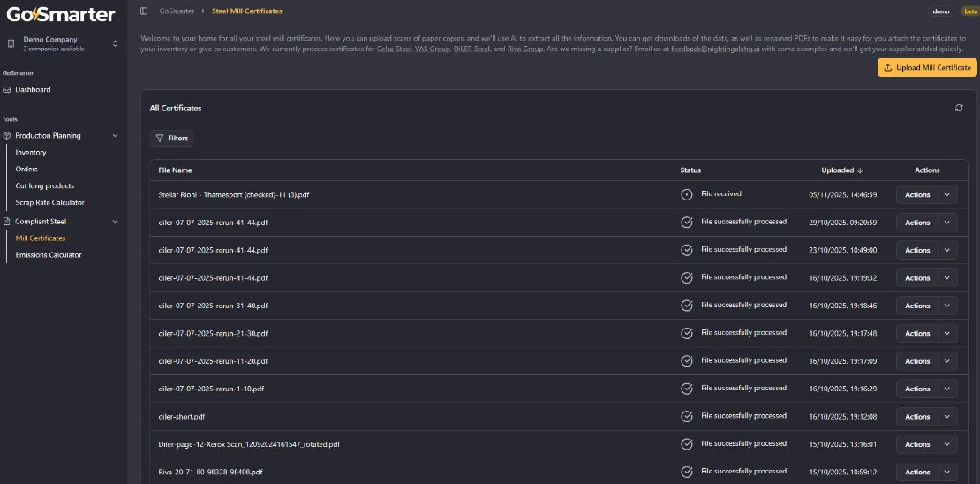
Task: Click the GoSmarter breadcrumb link
Action: tap(177, 11)
